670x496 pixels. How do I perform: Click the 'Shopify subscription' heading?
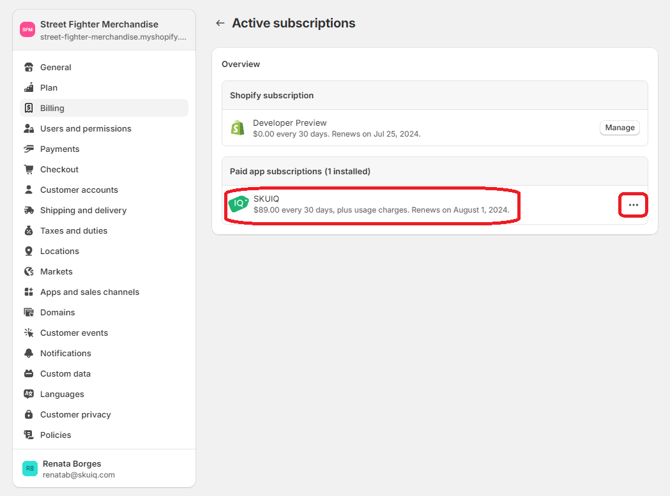tap(272, 95)
